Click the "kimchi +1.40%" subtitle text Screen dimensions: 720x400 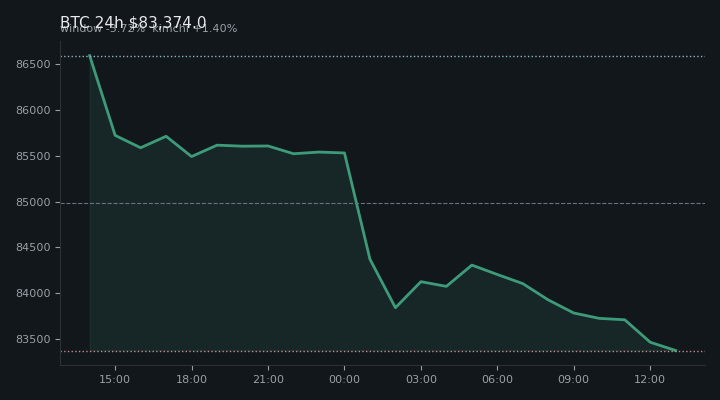(195, 28)
